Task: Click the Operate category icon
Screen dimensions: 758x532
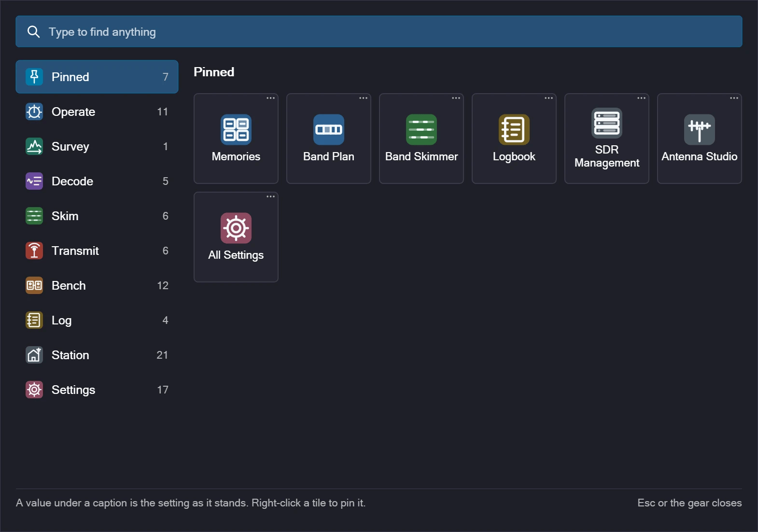Action: (34, 112)
